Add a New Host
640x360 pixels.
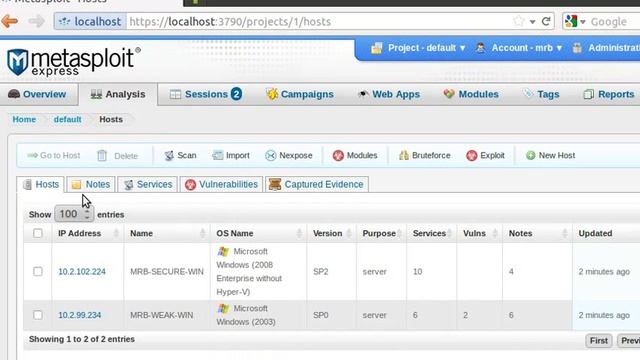tap(550, 156)
